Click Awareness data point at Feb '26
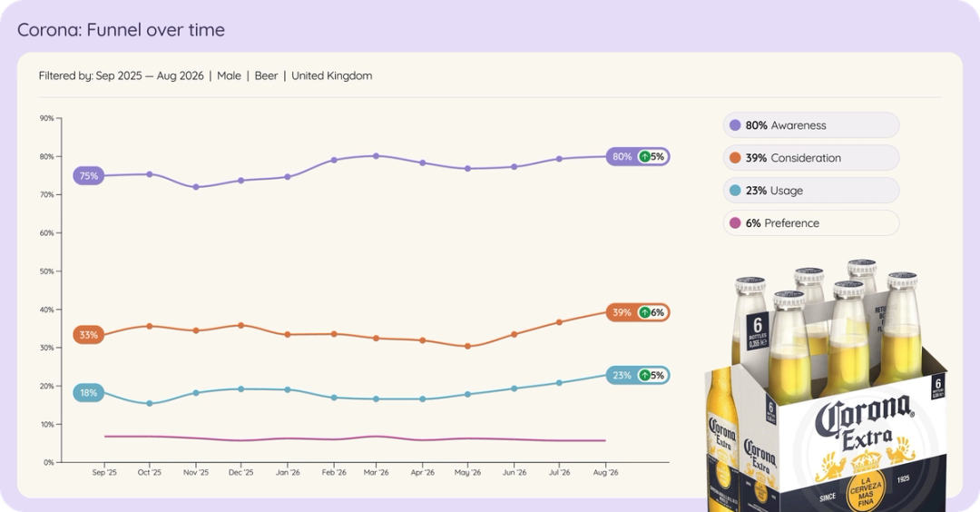The width and height of the screenshot is (980, 512). tap(334, 160)
